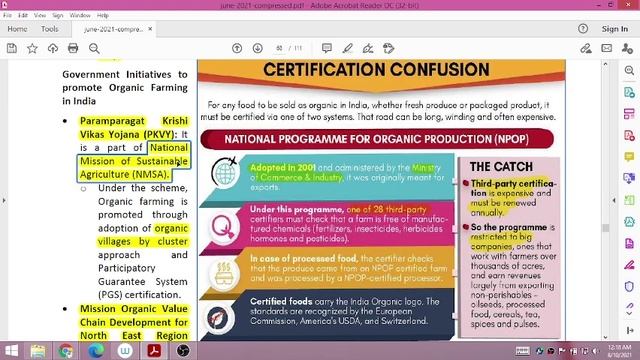This screenshot has height=360, width=640.
Task: Open the stamp tool icon
Action: pyautogui.click(x=389, y=48)
